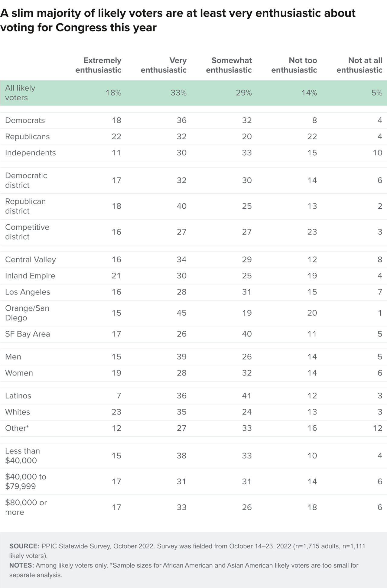
Task: Select the Somewhat enthusiastic column header
Action: click(229, 65)
